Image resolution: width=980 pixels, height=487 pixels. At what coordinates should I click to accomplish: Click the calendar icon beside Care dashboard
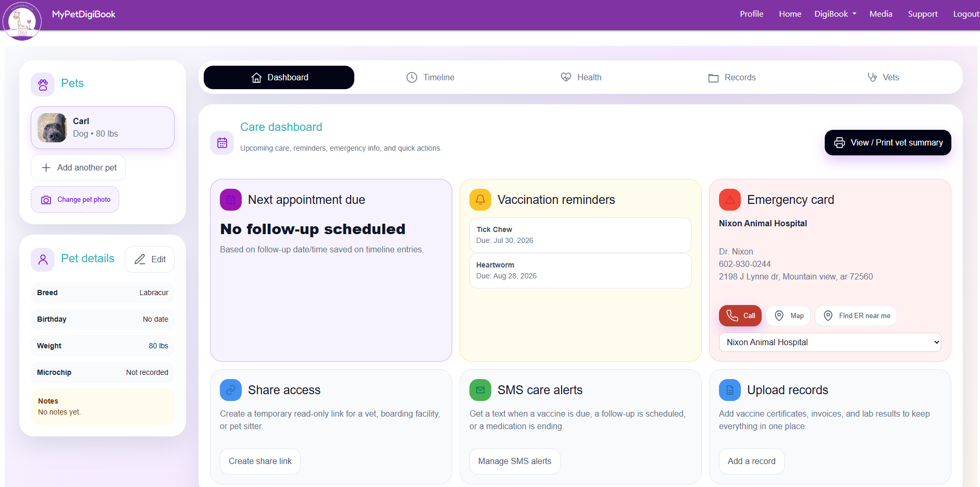[x=222, y=143]
